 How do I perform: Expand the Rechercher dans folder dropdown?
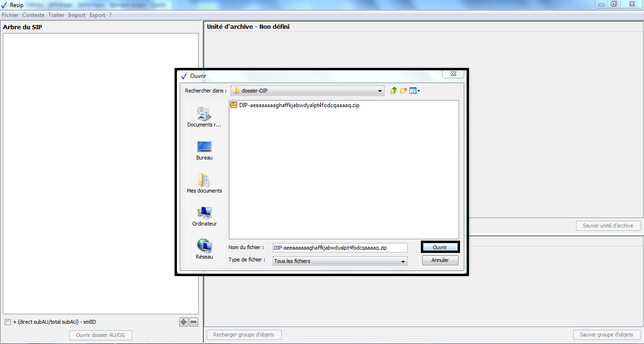point(380,91)
